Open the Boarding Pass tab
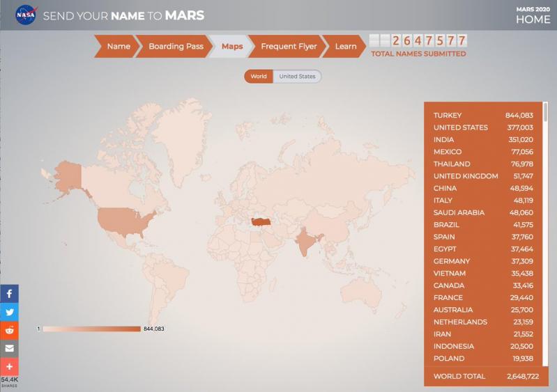This screenshot has width=557, height=392. pyautogui.click(x=175, y=46)
